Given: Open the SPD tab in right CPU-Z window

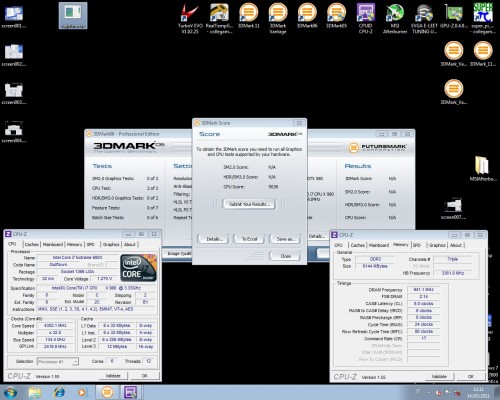Looking at the screenshot, I should coord(417,245).
